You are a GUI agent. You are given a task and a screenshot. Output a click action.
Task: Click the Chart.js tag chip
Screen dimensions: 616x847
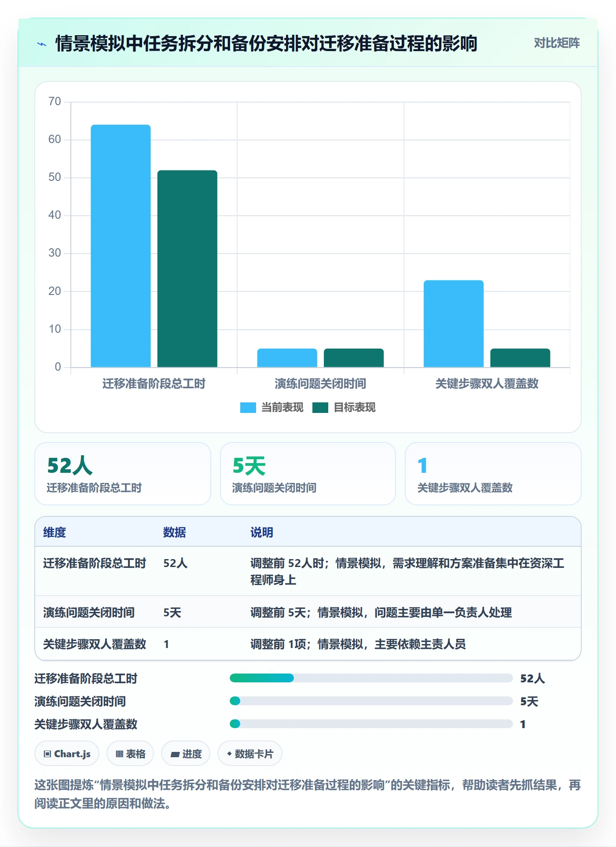tap(67, 754)
